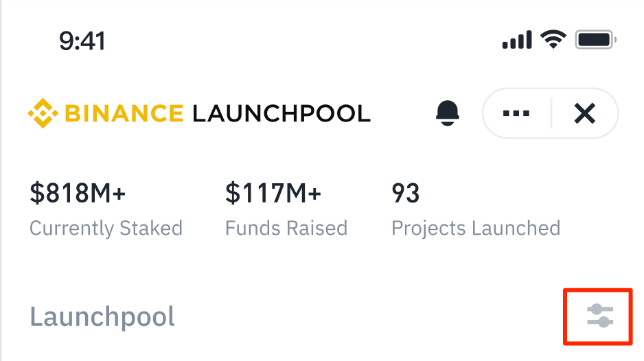This screenshot has width=644, height=361.
Task: Tap the Currently Staked label
Action: tap(106, 228)
